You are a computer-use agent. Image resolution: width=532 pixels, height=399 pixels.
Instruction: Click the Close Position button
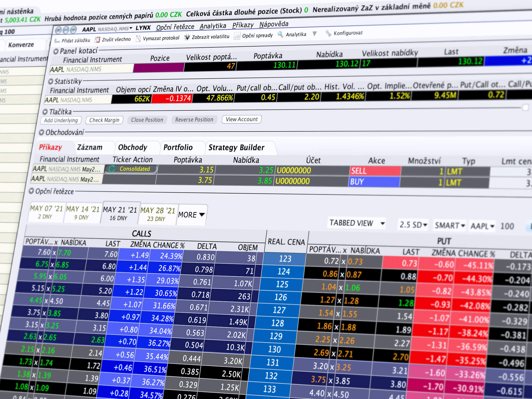pos(147,120)
